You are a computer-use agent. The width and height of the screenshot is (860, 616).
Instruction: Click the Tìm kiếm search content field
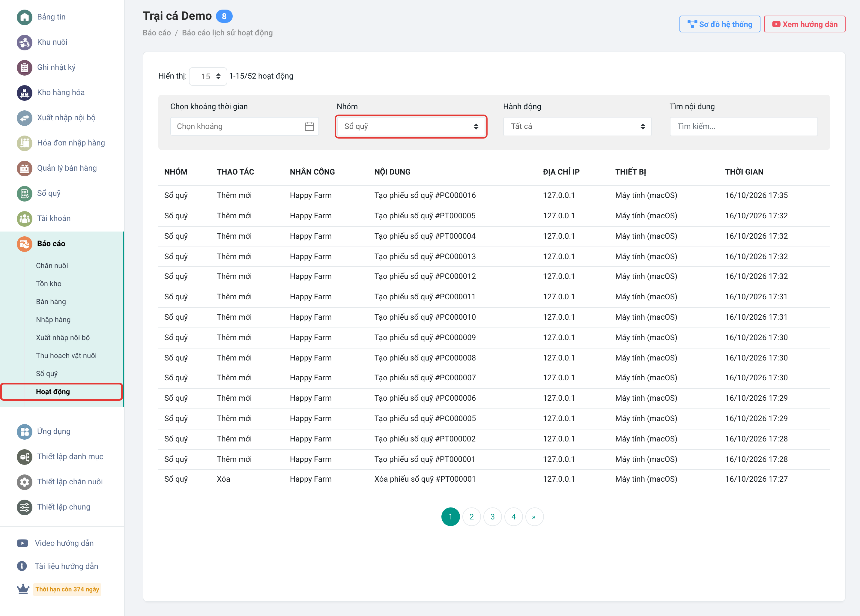pos(744,127)
